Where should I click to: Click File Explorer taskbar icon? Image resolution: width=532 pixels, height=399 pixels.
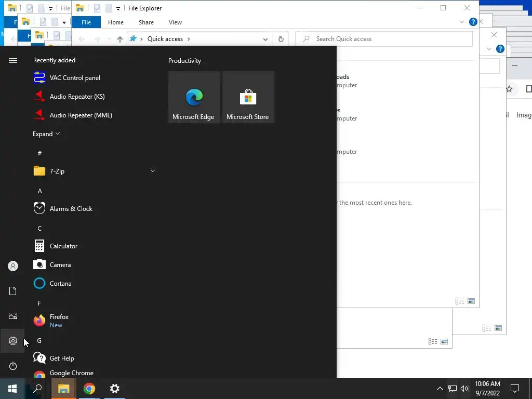pos(64,389)
